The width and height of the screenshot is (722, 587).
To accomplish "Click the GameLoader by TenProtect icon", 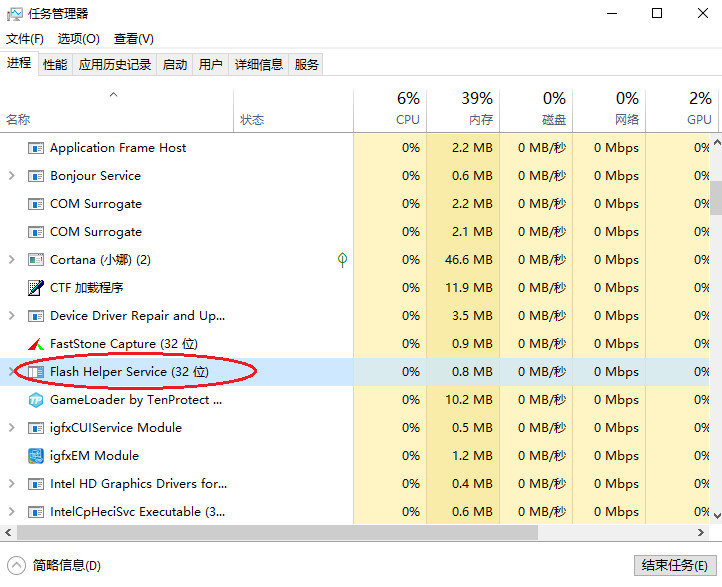I will pos(36,400).
